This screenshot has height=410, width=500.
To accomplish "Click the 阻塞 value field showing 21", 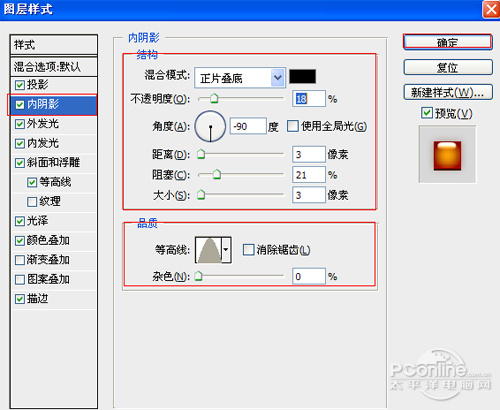I will point(309,175).
